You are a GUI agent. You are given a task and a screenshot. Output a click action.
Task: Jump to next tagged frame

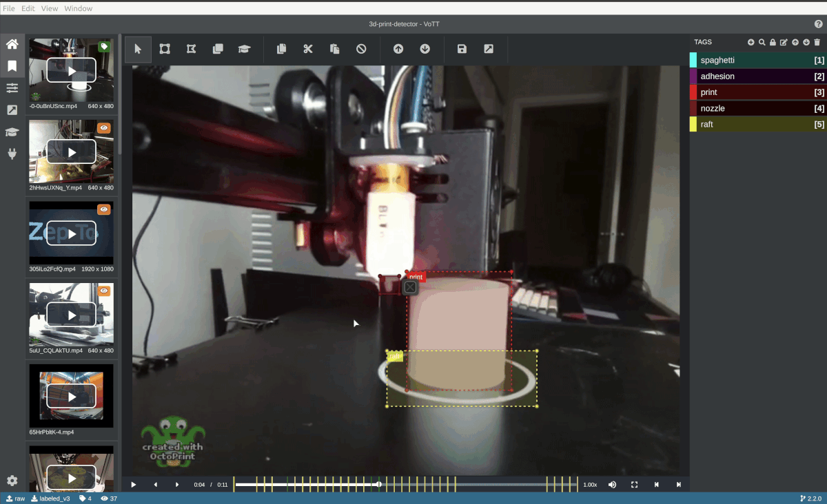678,485
